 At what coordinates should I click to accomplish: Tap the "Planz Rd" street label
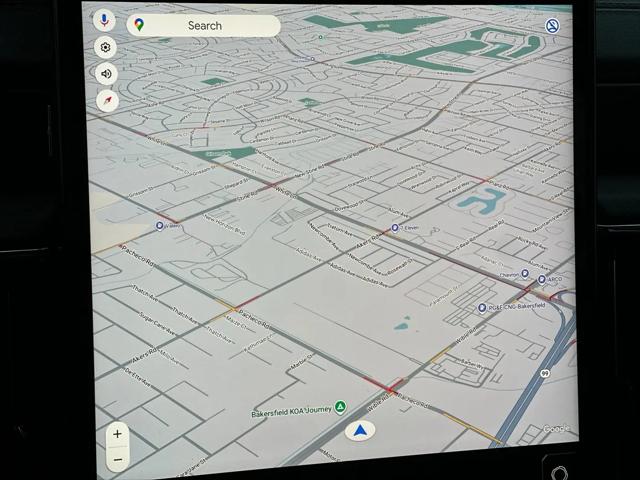click(498, 185)
